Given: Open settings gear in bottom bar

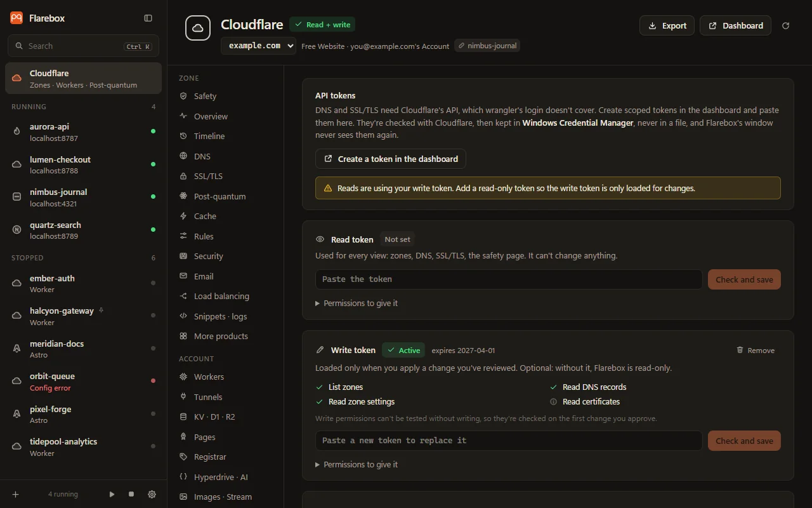Looking at the screenshot, I should click(x=152, y=494).
